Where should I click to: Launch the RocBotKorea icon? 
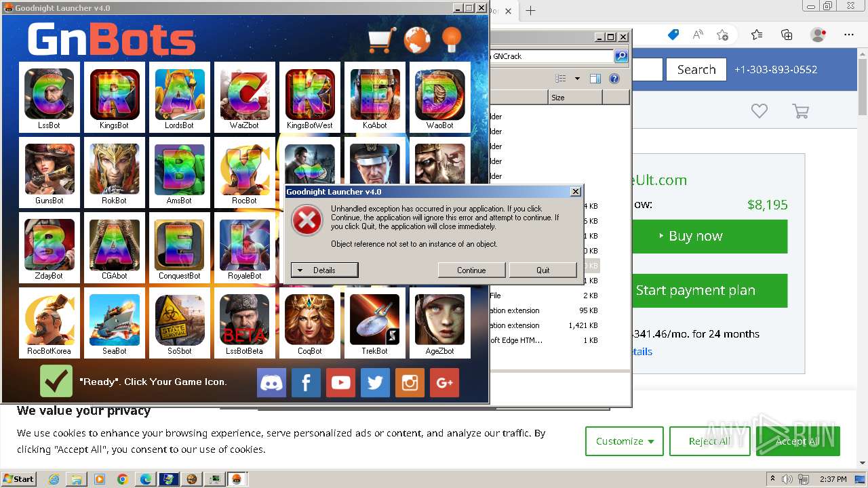(49, 323)
